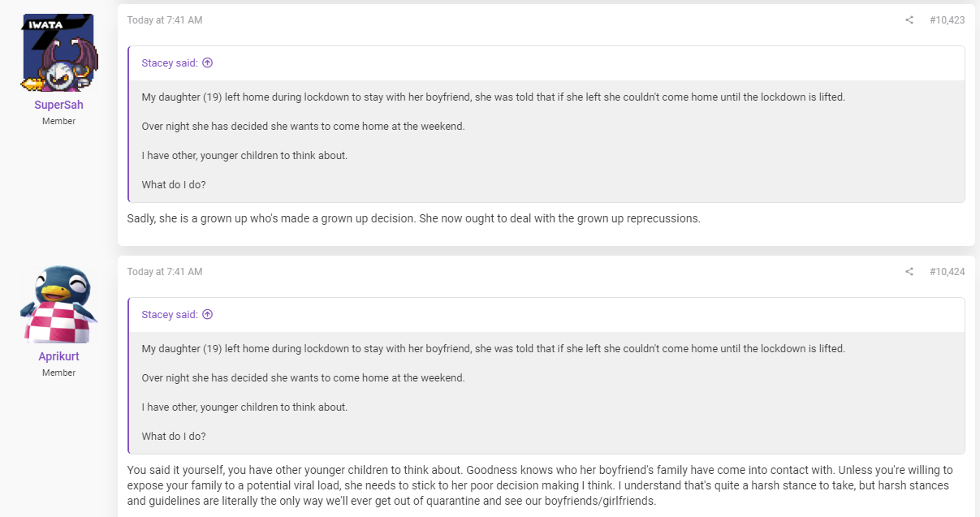Viewport: 980px width, 517px height.
Task: Click 'Stacey said:' in first quote
Action: 170,62
